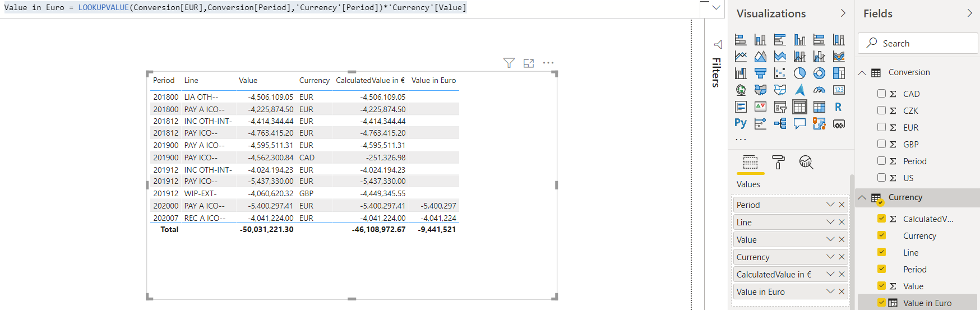Open dropdown for Period in Values well

click(x=830, y=205)
